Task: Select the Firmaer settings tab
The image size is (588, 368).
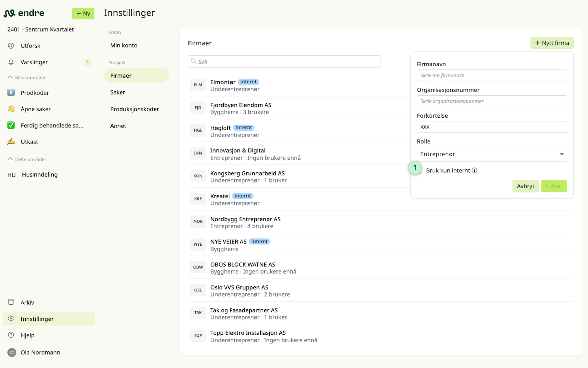Action: (x=137, y=75)
